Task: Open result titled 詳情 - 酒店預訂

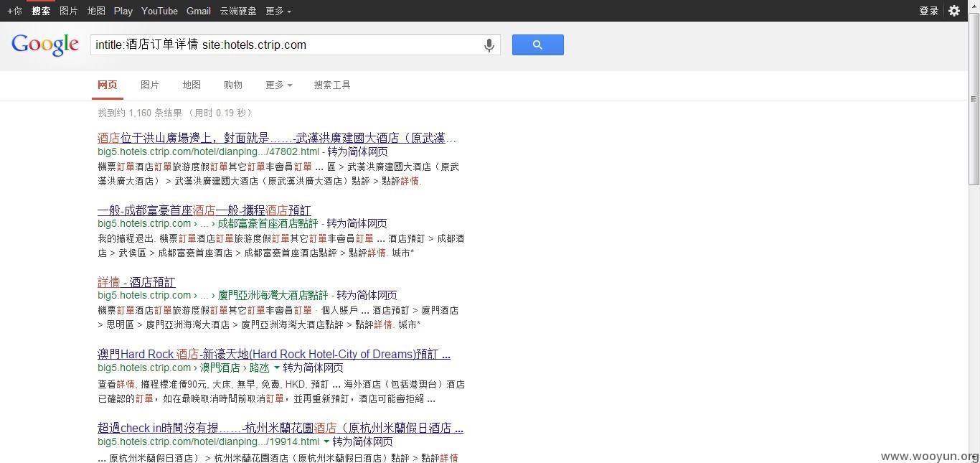Action: (136, 282)
